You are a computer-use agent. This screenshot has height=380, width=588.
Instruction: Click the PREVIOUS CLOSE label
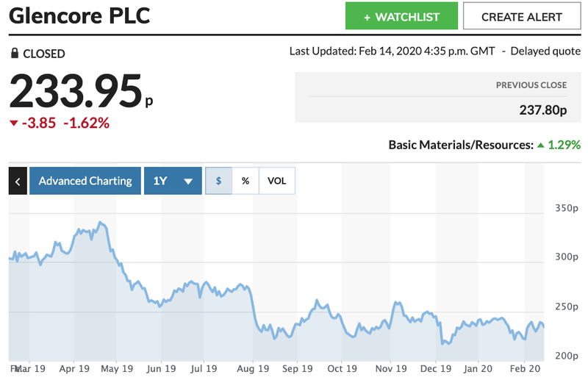click(531, 85)
